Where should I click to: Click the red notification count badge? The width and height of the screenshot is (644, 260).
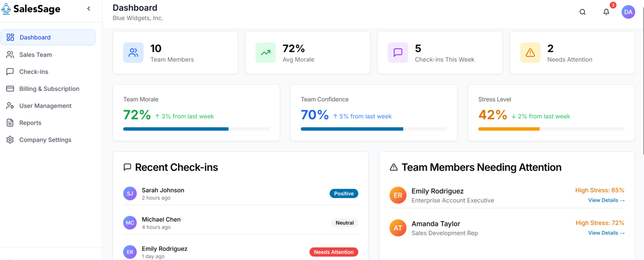click(x=613, y=5)
